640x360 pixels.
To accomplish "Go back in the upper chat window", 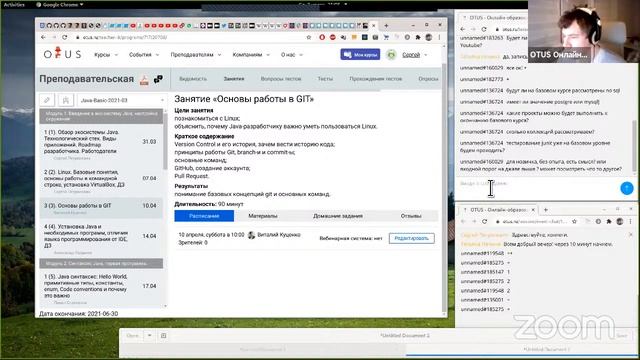I will click(463, 29).
